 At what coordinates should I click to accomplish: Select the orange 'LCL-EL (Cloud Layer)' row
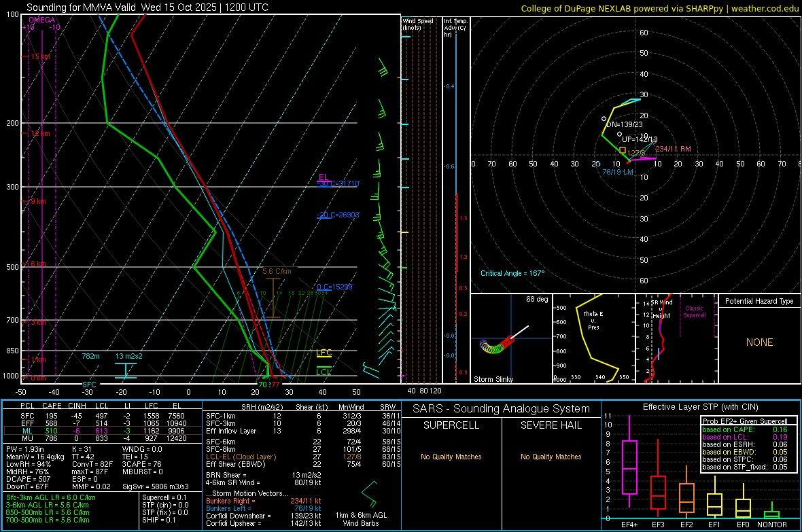pyautogui.click(x=303, y=457)
